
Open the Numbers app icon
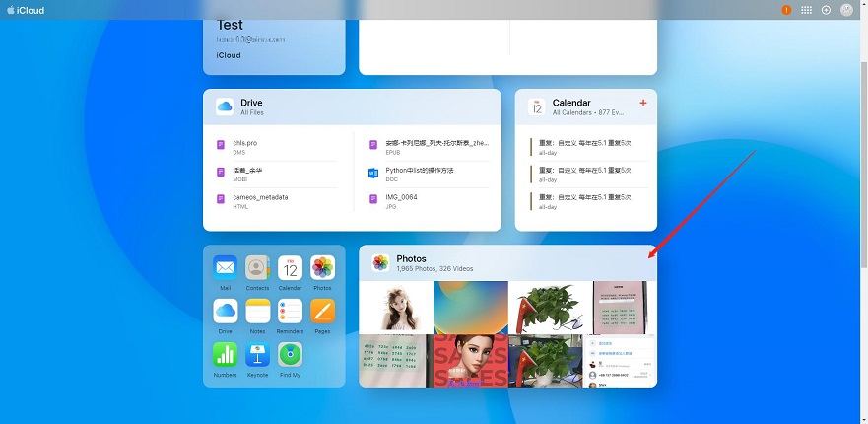(x=225, y=354)
